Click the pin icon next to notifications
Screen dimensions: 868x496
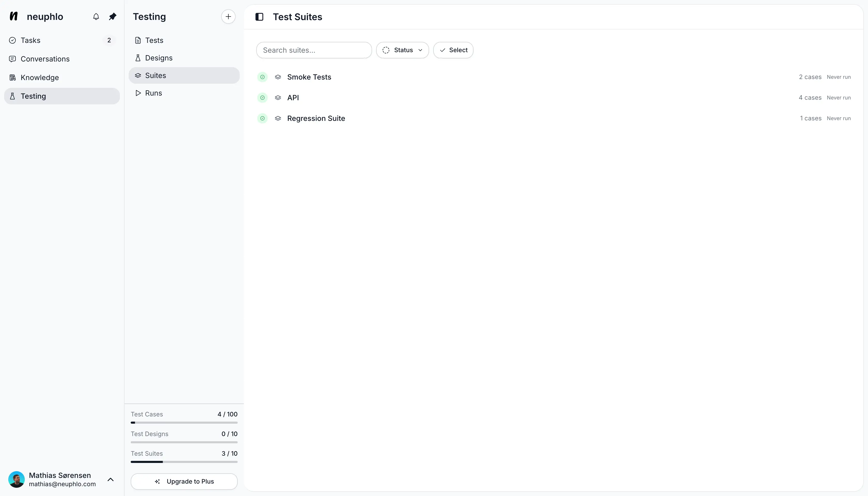tap(112, 16)
